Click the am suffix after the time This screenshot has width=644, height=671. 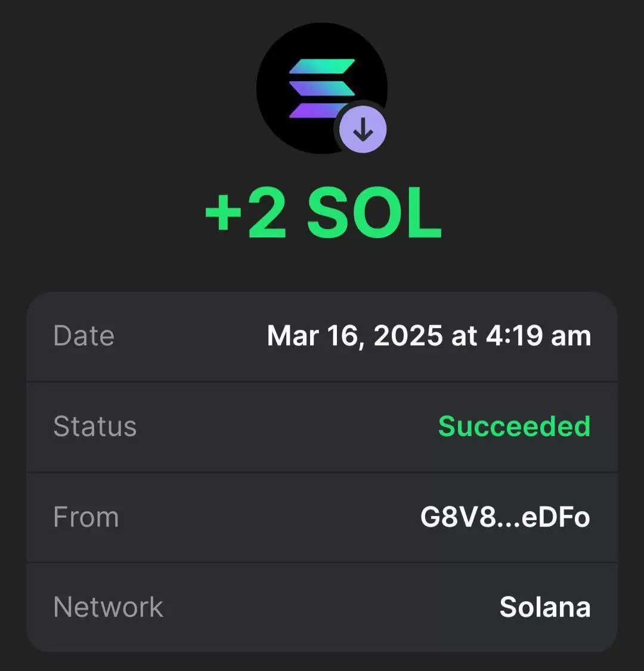coord(571,338)
